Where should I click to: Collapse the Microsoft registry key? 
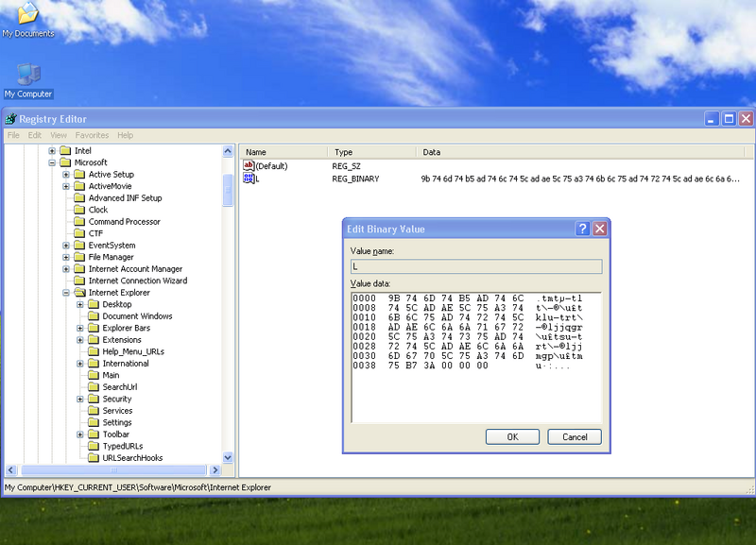[x=52, y=162]
